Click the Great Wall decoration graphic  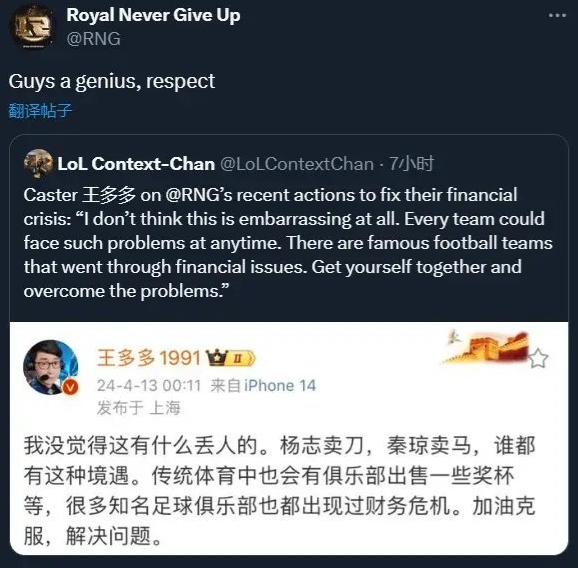485,347
